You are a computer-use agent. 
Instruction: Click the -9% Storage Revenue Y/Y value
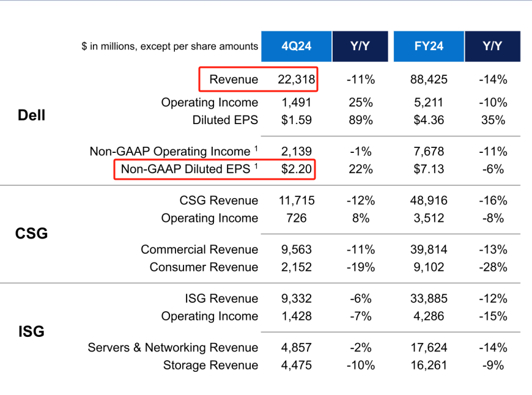click(x=493, y=366)
